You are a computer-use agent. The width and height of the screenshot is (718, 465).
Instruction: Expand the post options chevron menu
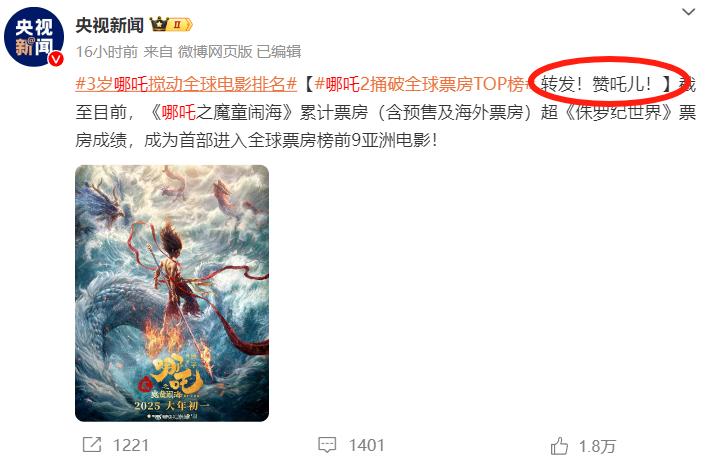pos(688,12)
